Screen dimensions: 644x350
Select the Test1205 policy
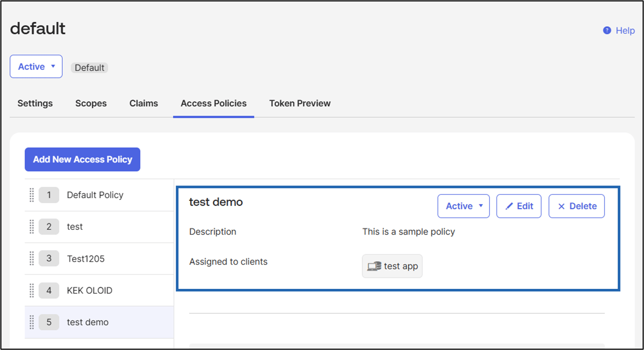coord(99,259)
